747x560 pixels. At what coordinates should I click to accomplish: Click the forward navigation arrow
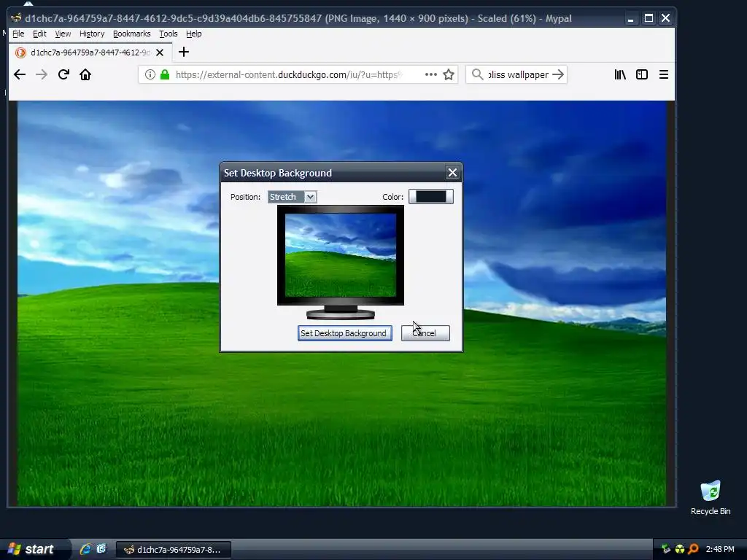(42, 75)
